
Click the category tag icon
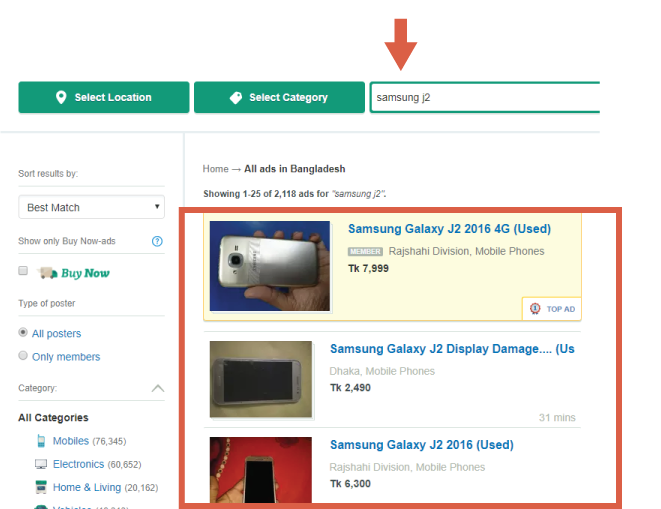(236, 97)
